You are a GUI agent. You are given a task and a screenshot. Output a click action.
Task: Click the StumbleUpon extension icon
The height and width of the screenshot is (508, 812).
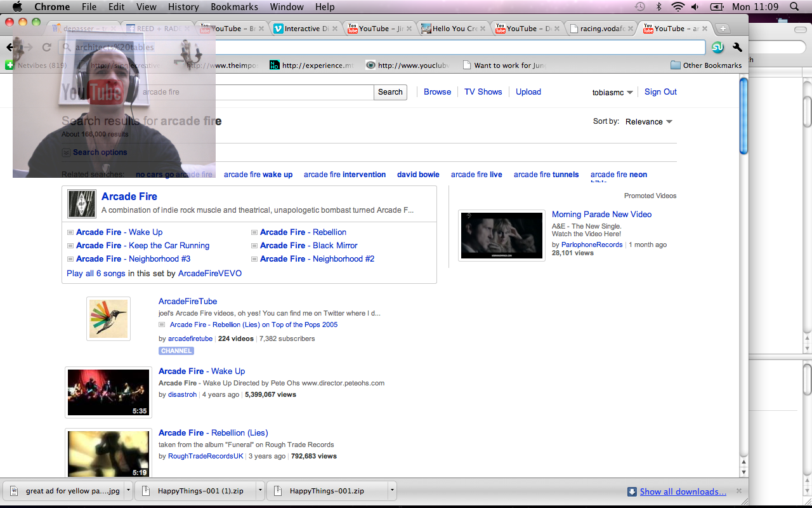pos(717,48)
